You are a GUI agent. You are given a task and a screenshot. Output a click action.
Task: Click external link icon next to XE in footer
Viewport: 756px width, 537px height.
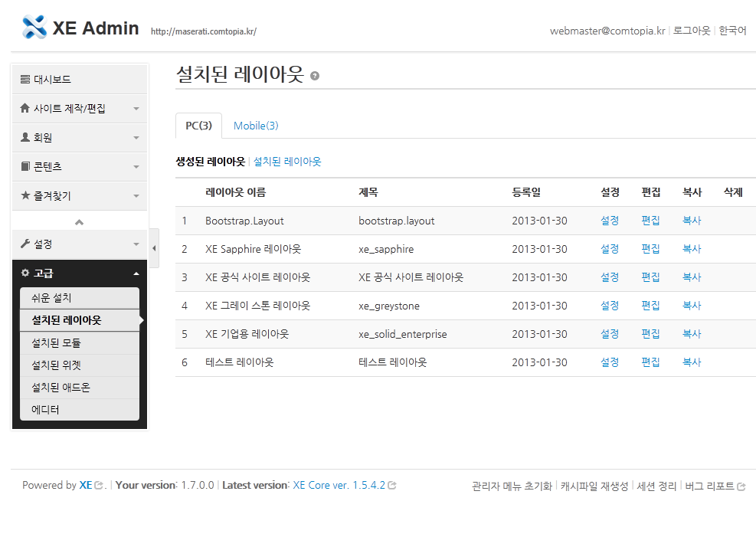tap(99, 486)
